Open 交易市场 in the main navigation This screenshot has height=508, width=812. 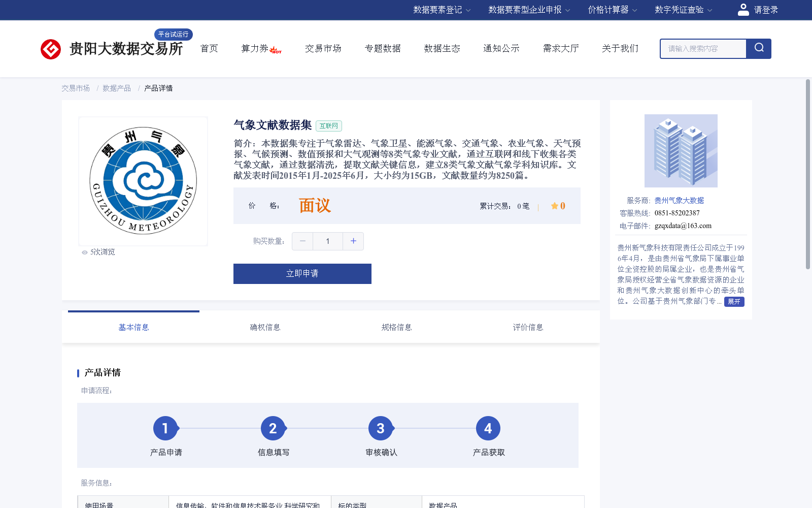coord(323,48)
